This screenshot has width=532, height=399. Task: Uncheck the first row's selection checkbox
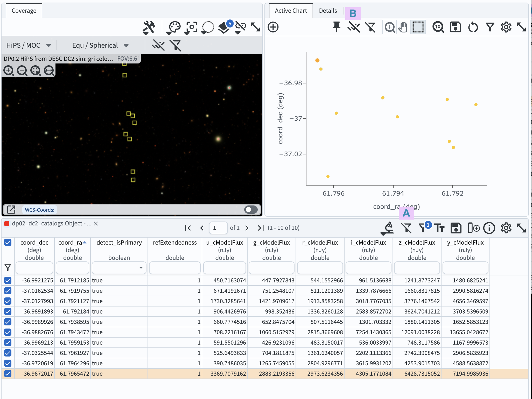point(8,280)
